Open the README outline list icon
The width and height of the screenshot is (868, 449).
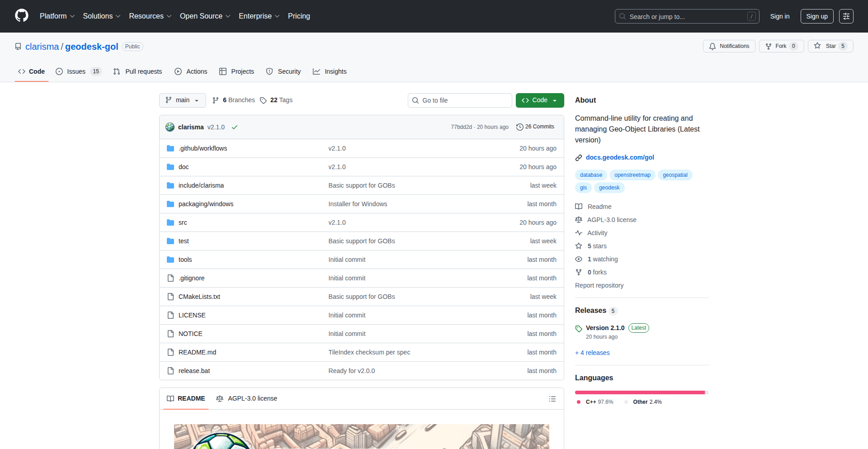click(x=552, y=399)
